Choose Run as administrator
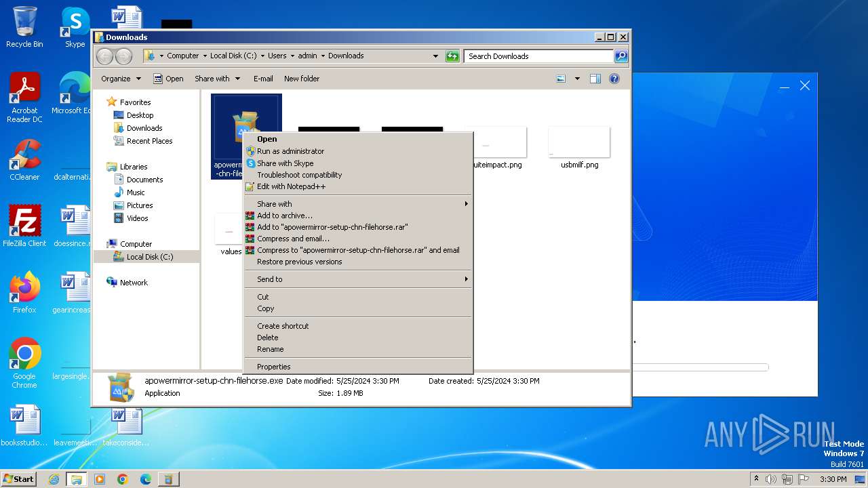 tap(357, 151)
